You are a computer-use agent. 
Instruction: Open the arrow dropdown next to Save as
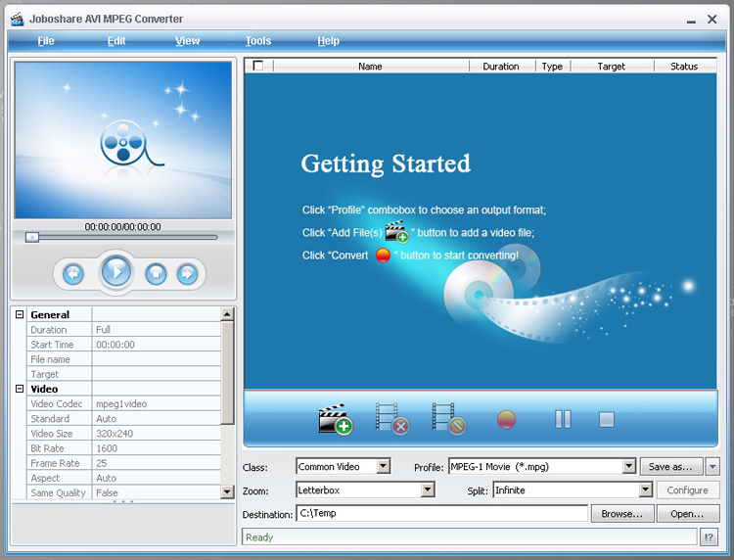[712, 466]
